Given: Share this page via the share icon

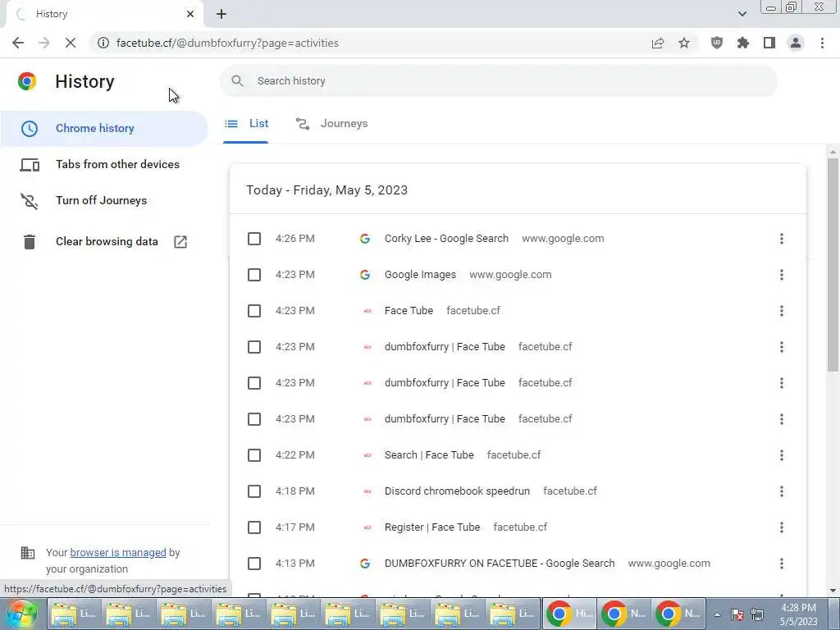Looking at the screenshot, I should 658,43.
